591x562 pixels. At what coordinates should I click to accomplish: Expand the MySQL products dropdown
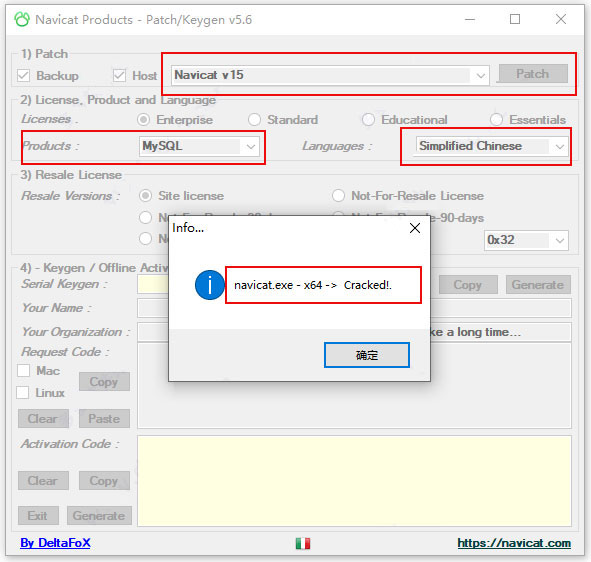199,146
